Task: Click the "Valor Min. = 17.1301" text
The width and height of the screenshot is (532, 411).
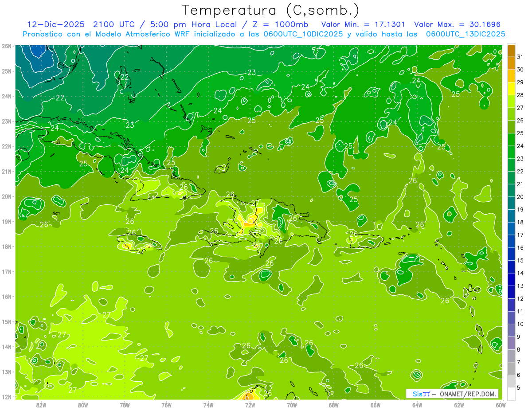Action: coord(363,24)
